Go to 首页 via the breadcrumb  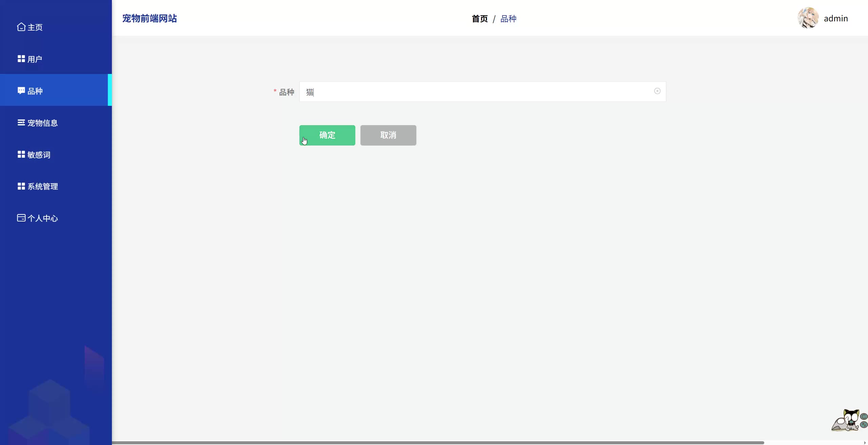(x=479, y=19)
